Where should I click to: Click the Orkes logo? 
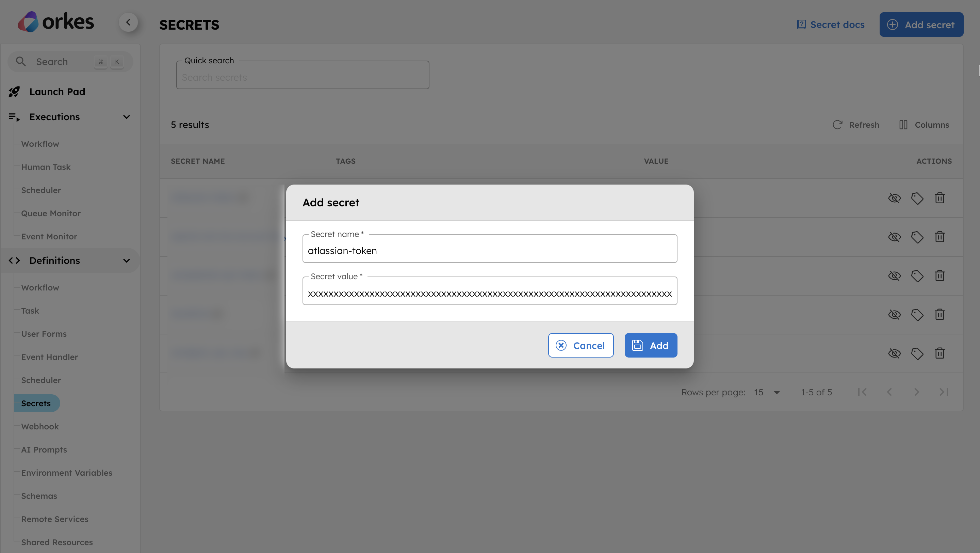click(55, 22)
